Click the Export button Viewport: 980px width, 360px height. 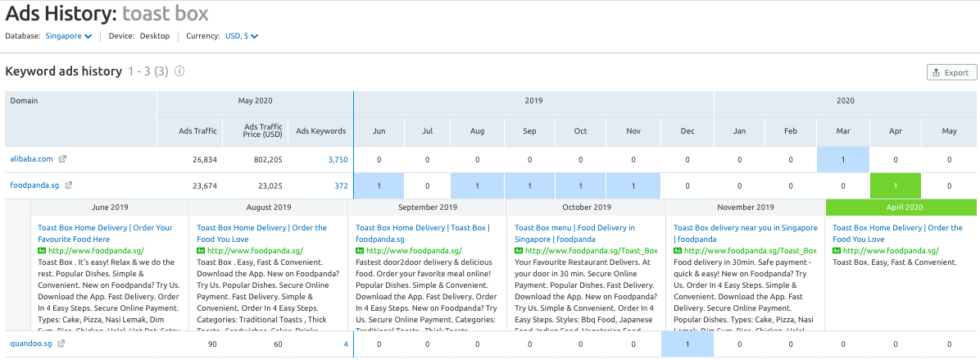(x=951, y=72)
